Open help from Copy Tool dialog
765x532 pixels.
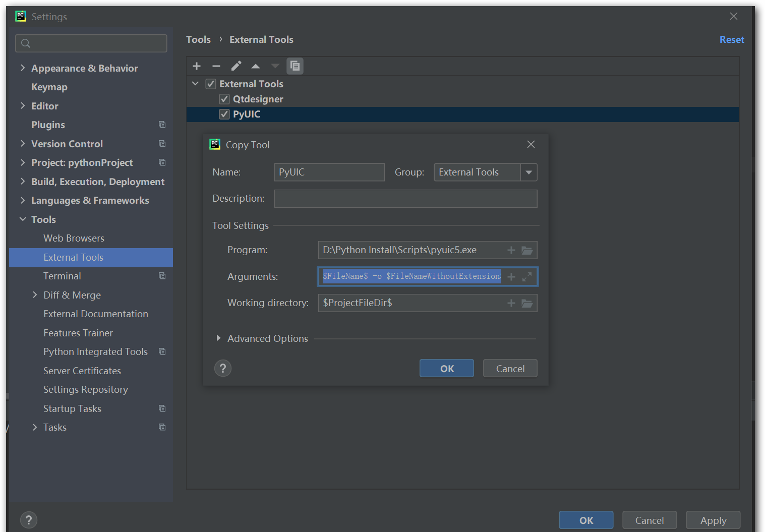(223, 368)
